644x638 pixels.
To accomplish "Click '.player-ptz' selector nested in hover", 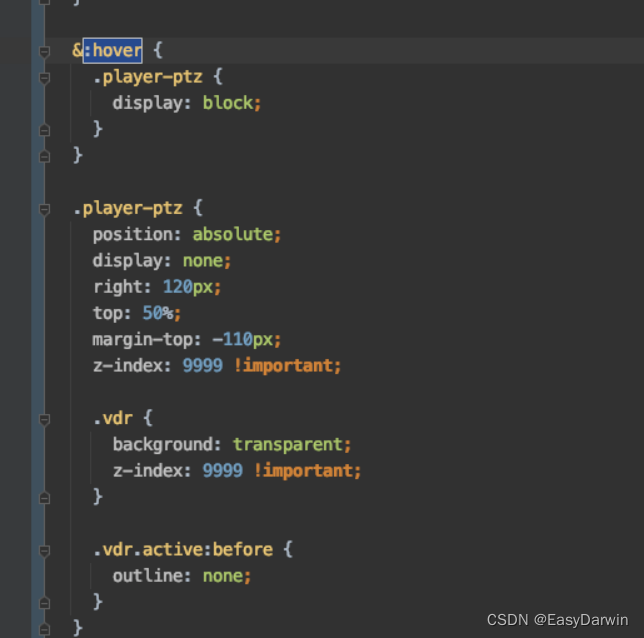I will coord(147,77).
